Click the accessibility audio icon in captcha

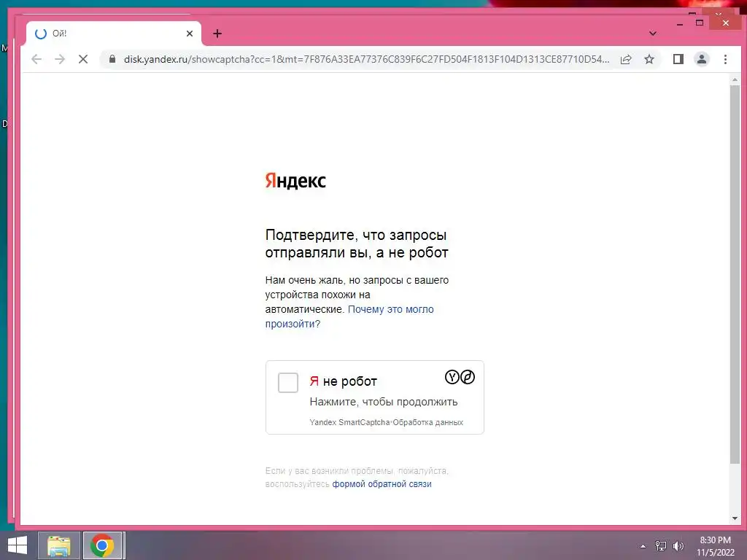coord(468,377)
